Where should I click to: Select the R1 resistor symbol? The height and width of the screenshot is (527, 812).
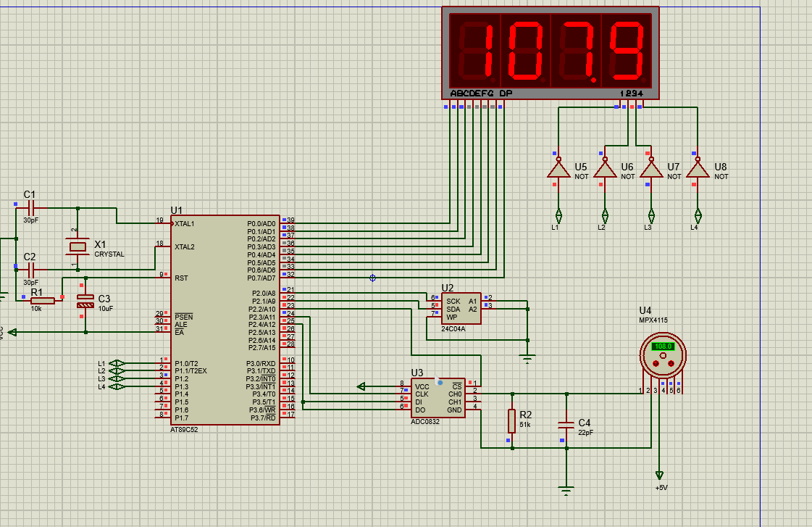point(43,301)
